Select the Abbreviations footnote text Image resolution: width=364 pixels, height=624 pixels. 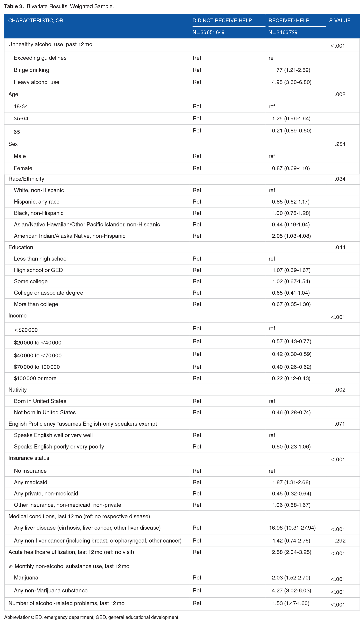click(92, 617)
